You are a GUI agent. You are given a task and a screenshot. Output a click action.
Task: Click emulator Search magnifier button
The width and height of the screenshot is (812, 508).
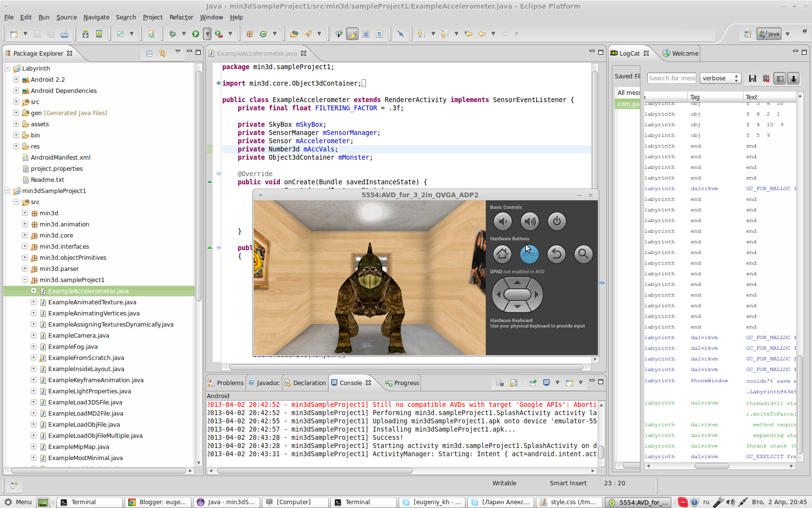(583, 254)
